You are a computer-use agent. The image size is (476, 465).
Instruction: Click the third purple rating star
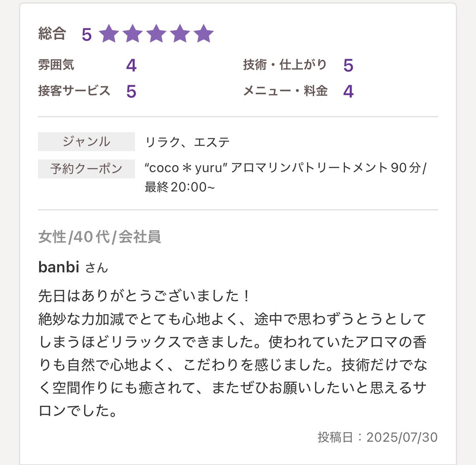coord(156,34)
